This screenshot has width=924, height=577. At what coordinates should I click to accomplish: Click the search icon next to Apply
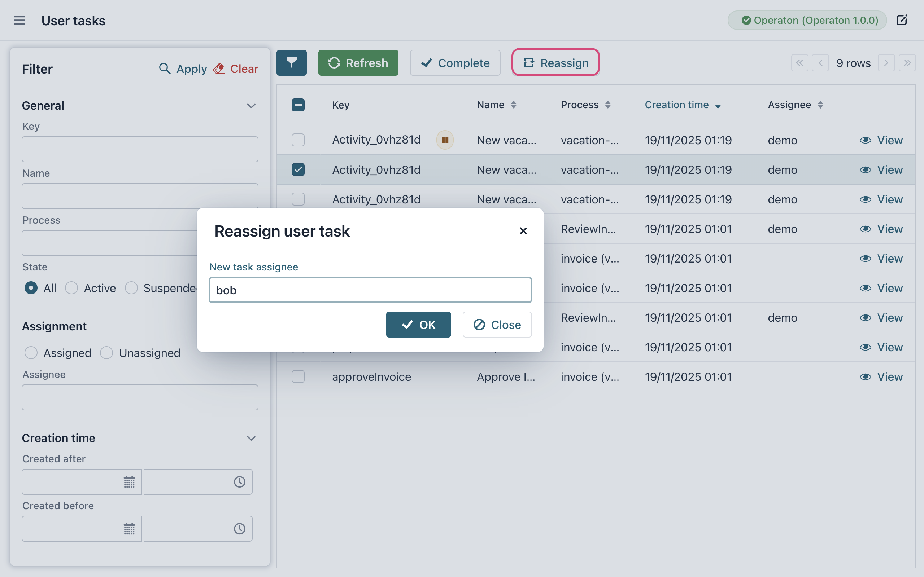[165, 69]
